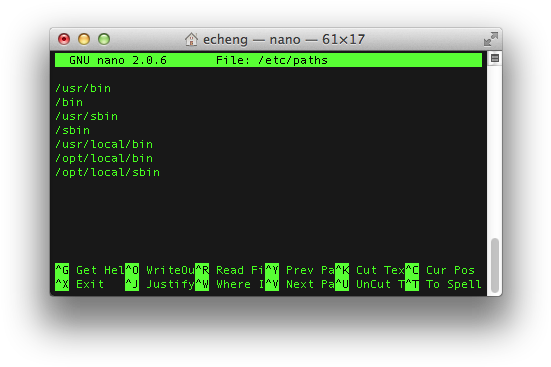This screenshot has width=551, height=367.
Task: Minimize window using the yellow button
Action: click(84, 39)
